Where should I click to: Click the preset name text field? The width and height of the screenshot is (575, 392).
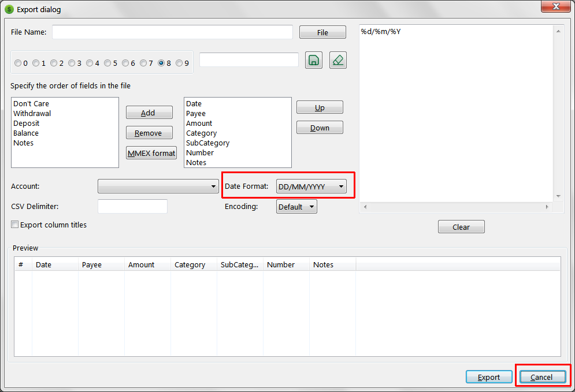[x=249, y=59]
